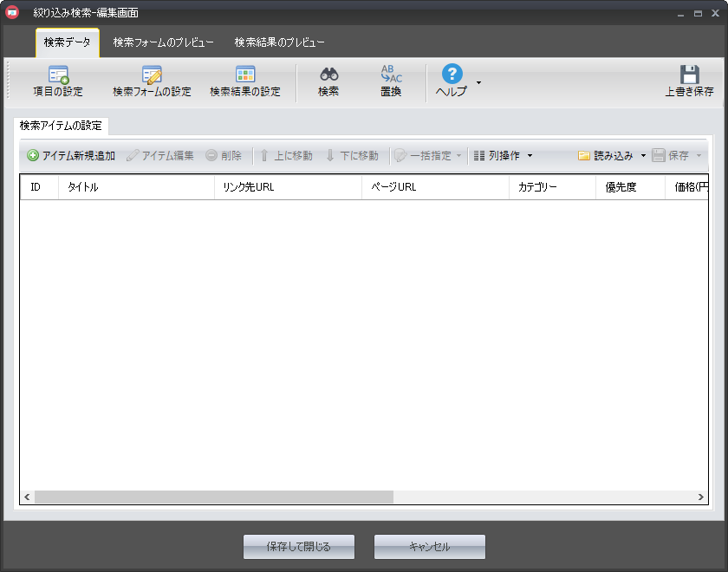The image size is (728, 572).
Task: Click the リンク先URL column header
Action: point(288,187)
